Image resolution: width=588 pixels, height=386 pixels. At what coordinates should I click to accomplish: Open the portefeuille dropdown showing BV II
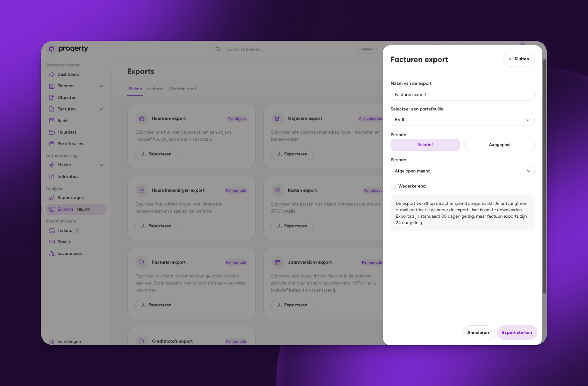pos(462,120)
